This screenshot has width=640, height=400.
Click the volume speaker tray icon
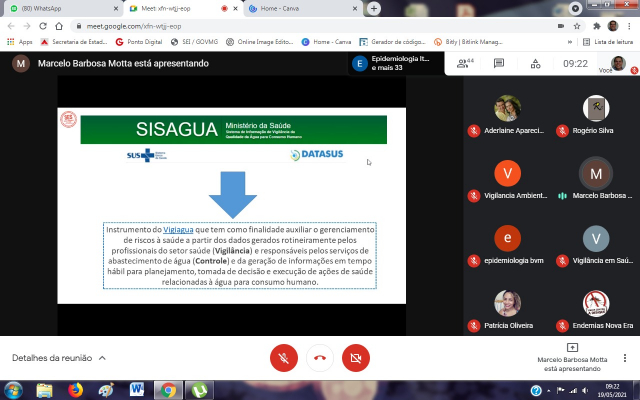[x=585, y=391]
